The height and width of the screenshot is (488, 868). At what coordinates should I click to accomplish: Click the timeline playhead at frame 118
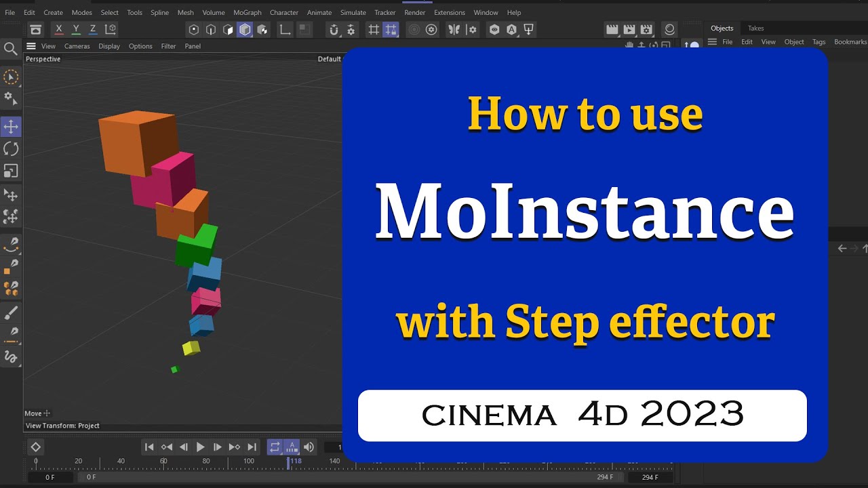[x=290, y=463]
